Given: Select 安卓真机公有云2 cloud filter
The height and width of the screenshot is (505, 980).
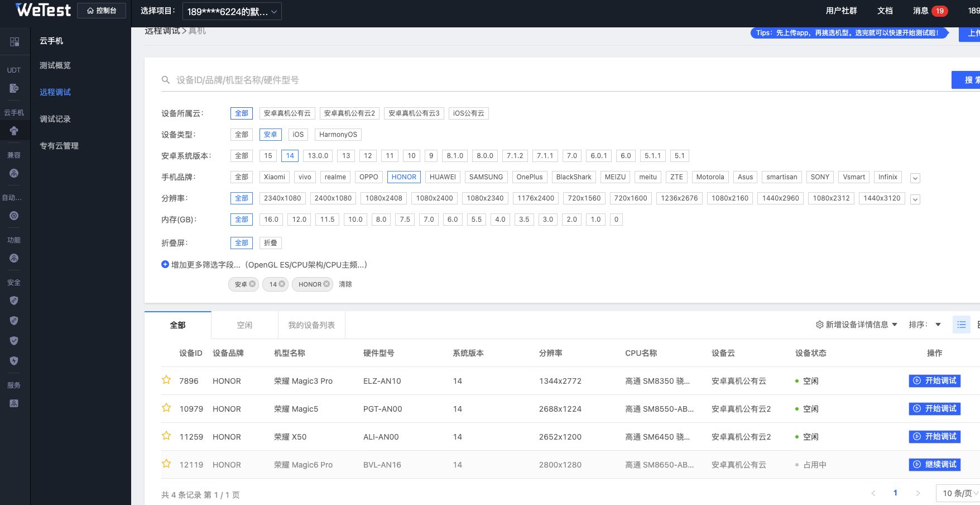Looking at the screenshot, I should coord(349,113).
